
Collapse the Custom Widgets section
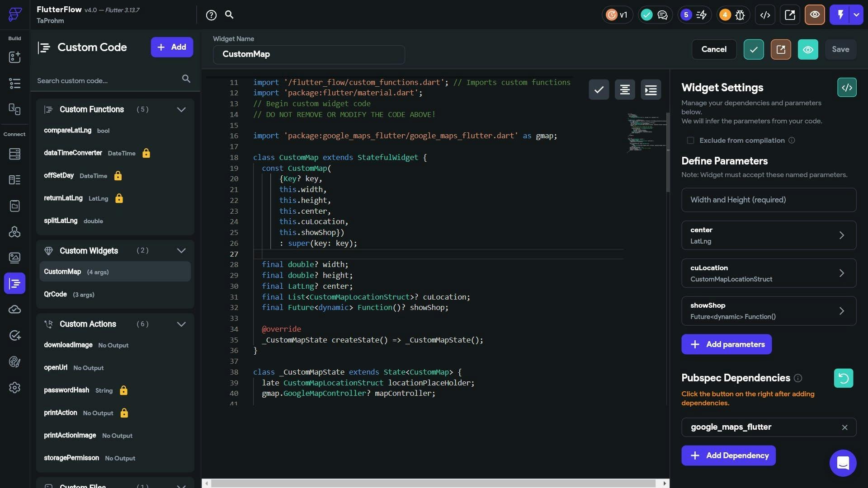tap(181, 251)
